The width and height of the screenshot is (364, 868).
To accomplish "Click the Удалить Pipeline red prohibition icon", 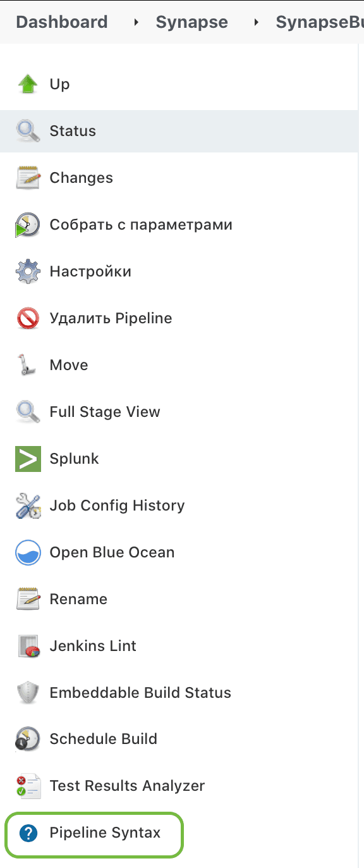I will [28, 318].
